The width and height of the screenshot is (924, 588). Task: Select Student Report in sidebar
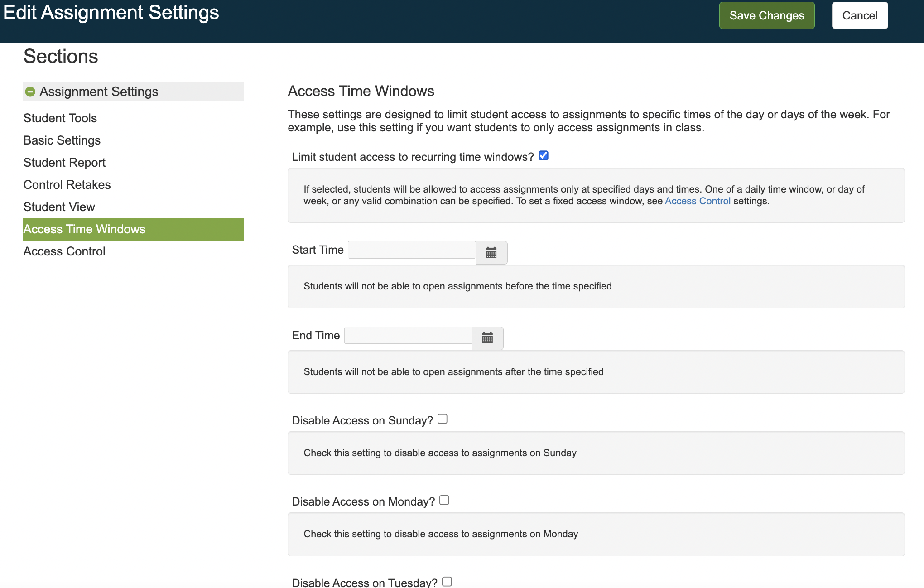coord(64,163)
